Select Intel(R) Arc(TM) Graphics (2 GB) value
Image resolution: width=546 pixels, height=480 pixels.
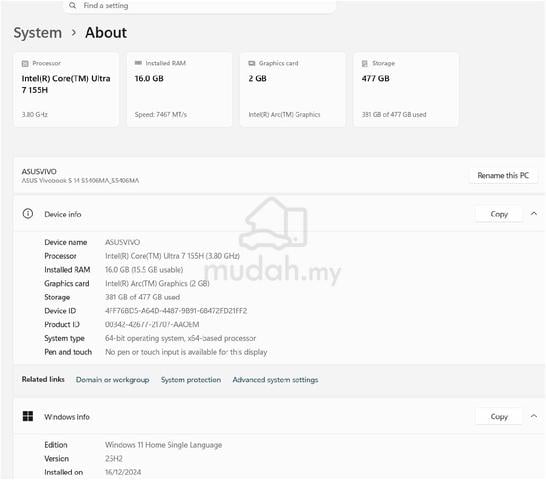[x=157, y=284]
